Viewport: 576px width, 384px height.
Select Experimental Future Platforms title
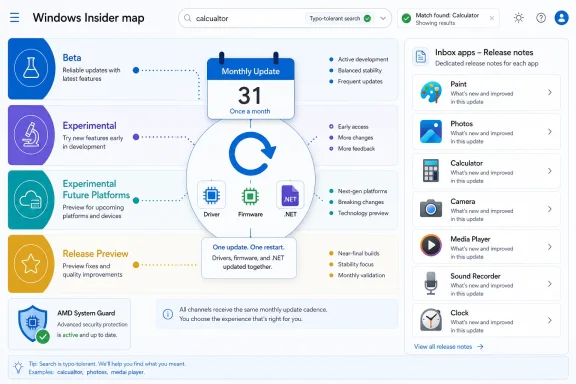coord(96,189)
